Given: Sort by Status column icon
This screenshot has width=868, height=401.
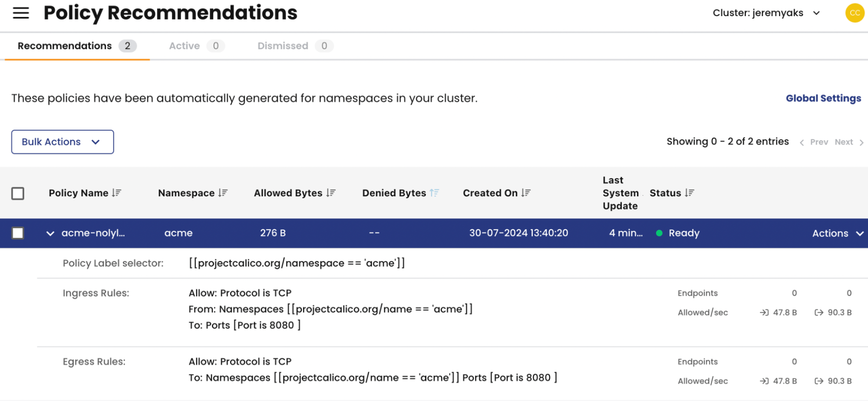Looking at the screenshot, I should tap(690, 193).
